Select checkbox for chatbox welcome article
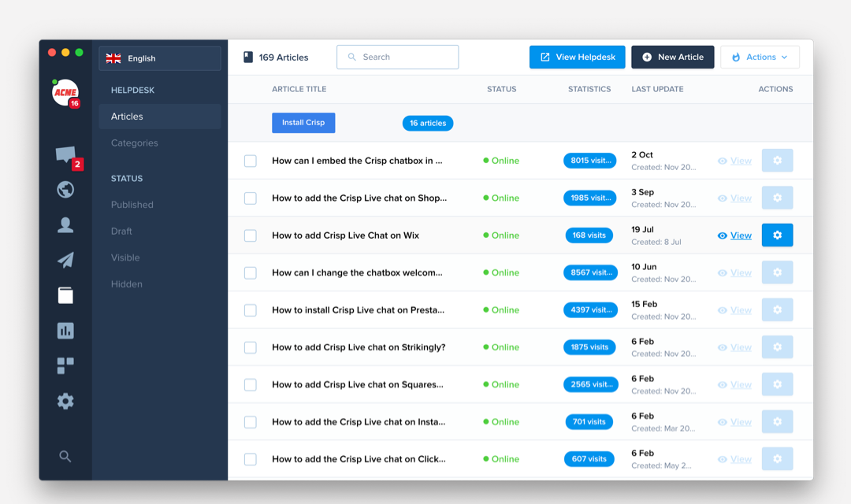Screen dimensions: 851x504 click(251, 273)
